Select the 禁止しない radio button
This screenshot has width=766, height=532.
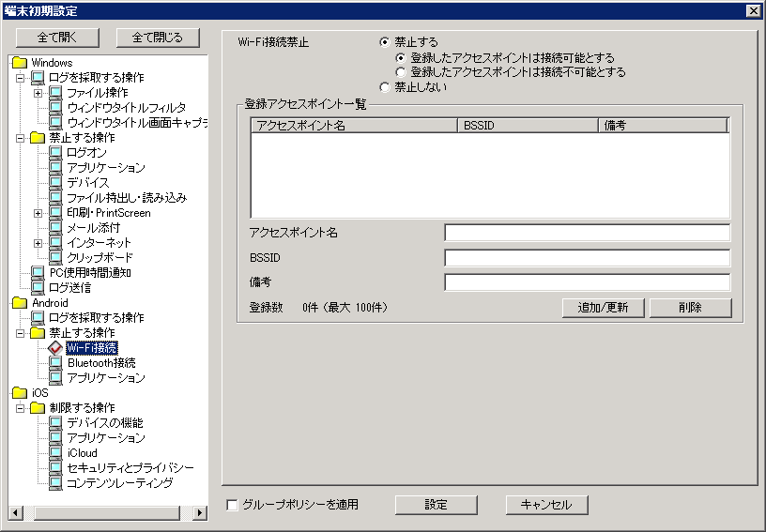coord(385,87)
